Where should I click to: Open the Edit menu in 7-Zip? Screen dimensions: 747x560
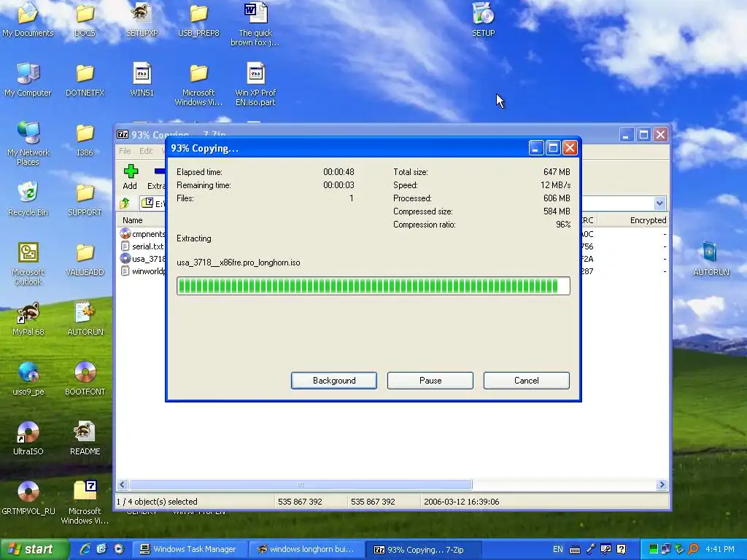point(146,151)
